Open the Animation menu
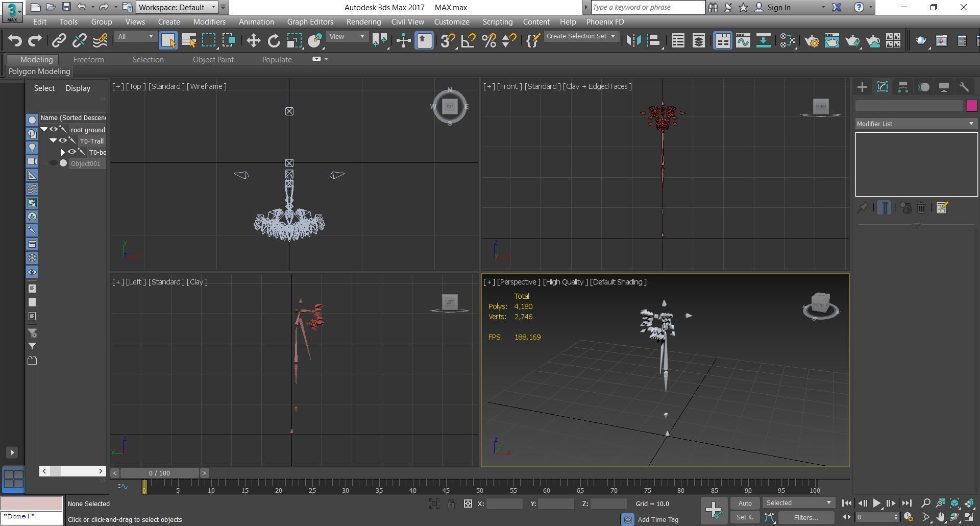Viewport: 980px width, 526px height. click(x=256, y=22)
